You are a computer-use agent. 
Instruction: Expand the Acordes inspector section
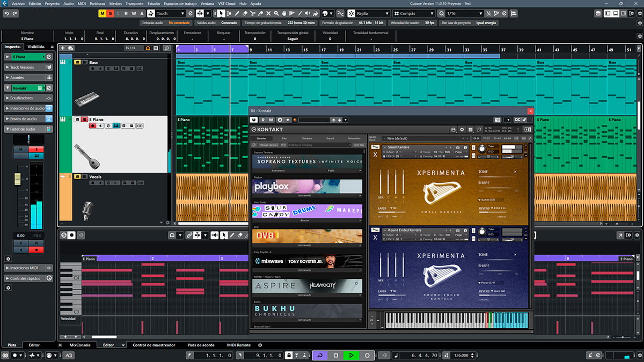(28, 77)
